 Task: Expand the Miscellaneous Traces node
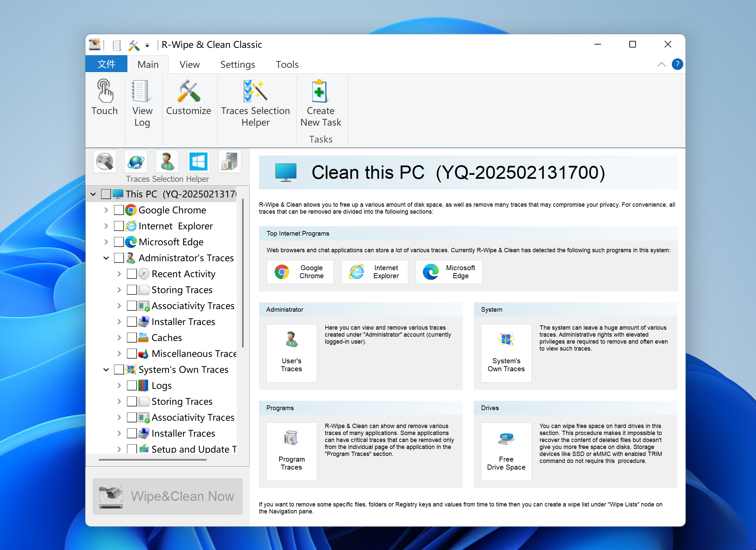(119, 354)
